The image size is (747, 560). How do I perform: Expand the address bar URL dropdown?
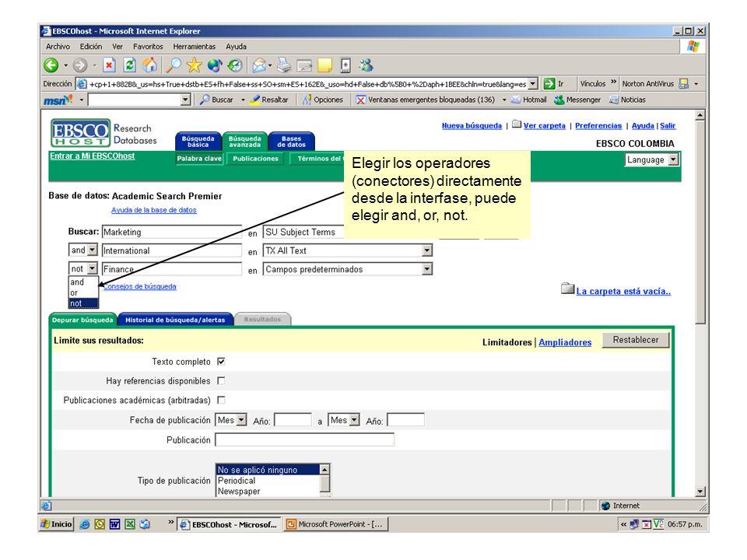[533, 84]
